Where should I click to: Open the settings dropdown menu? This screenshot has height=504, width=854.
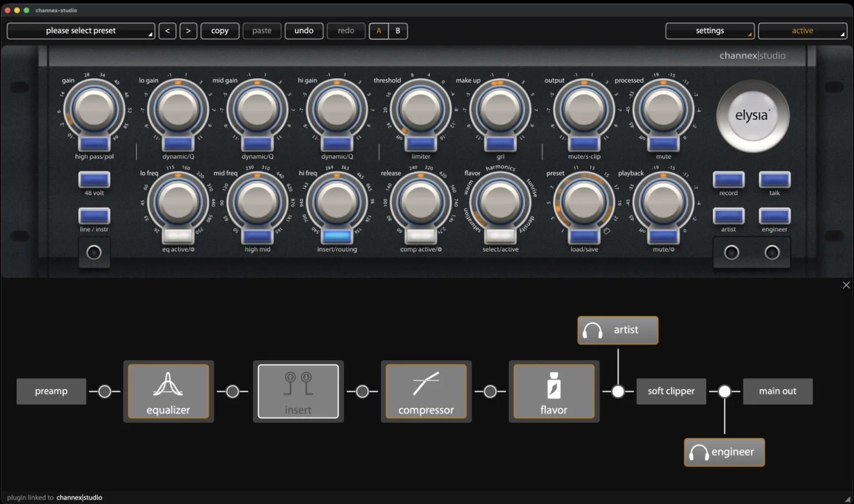click(x=709, y=31)
